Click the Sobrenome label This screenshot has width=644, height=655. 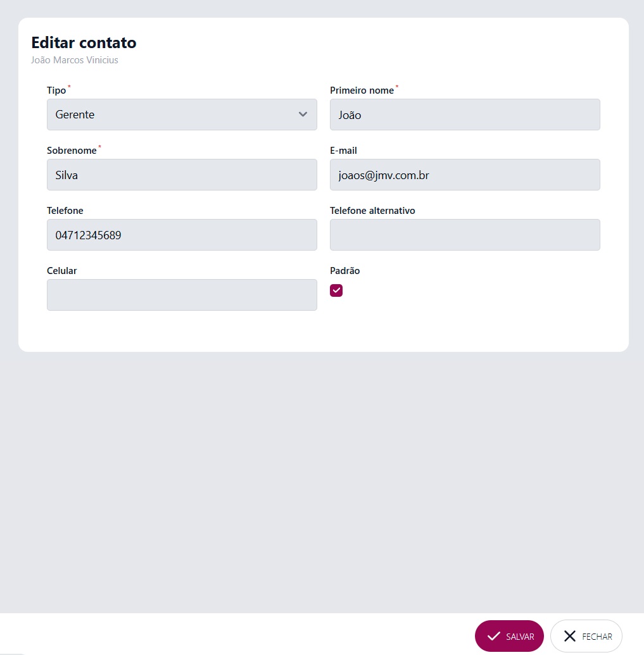click(72, 151)
